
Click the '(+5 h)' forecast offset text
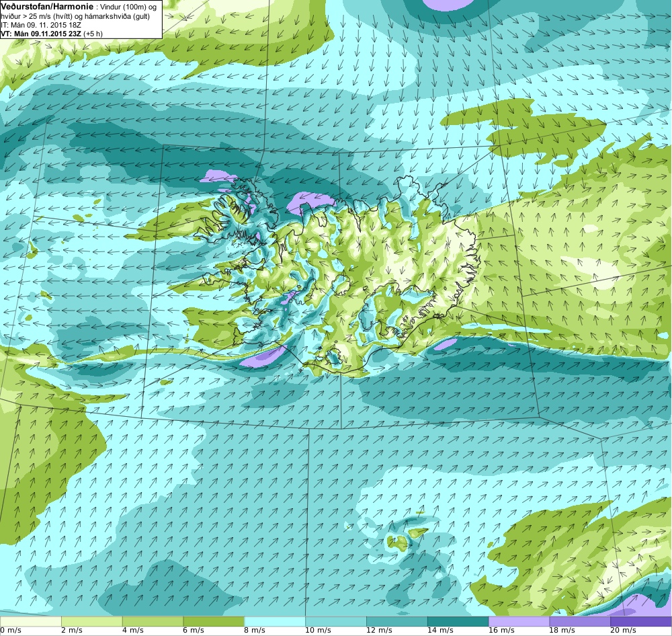coord(93,34)
